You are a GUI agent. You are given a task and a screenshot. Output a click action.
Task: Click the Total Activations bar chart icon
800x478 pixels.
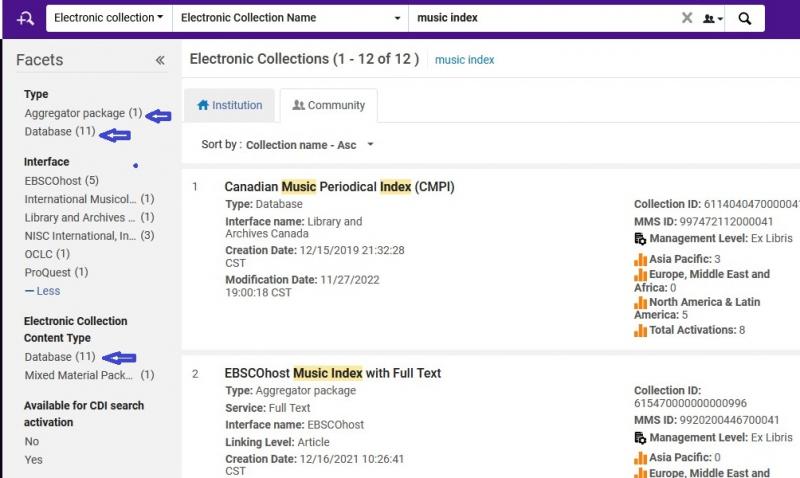[x=640, y=330]
